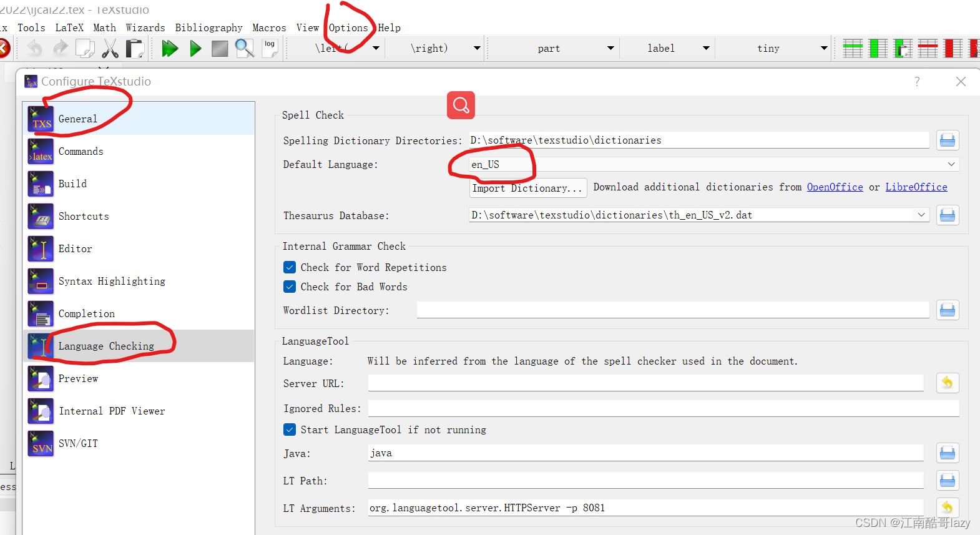This screenshot has height=535, width=980.
Task: Select Internal PDF Viewer settings page
Action: click(x=139, y=411)
